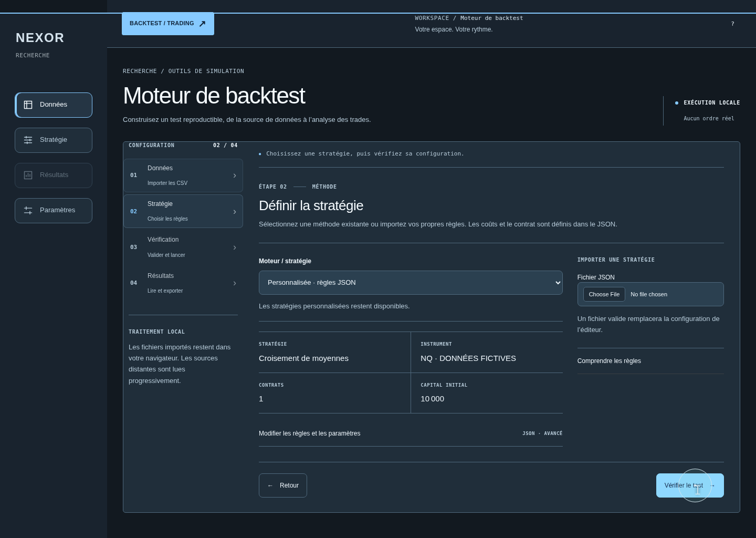Click the chevron on step 01 Données
Image resolution: width=756 pixels, height=538 pixels.
coord(235,175)
